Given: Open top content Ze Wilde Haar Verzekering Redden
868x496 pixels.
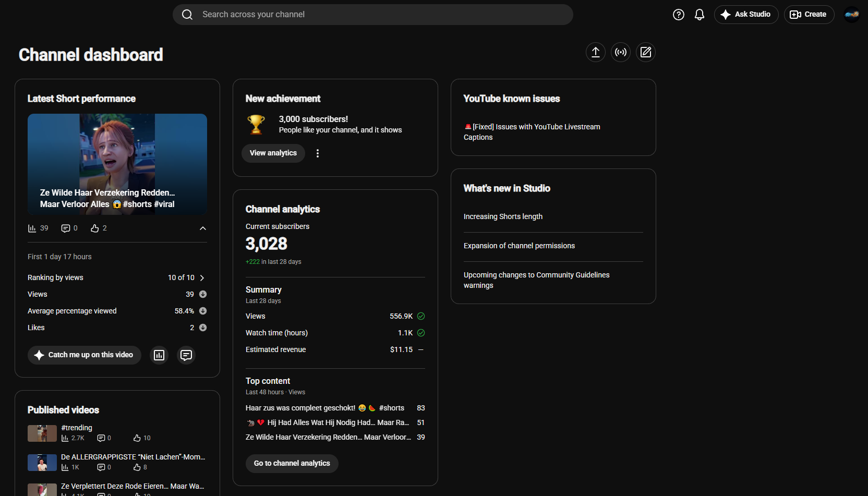Looking at the screenshot, I should point(328,437).
